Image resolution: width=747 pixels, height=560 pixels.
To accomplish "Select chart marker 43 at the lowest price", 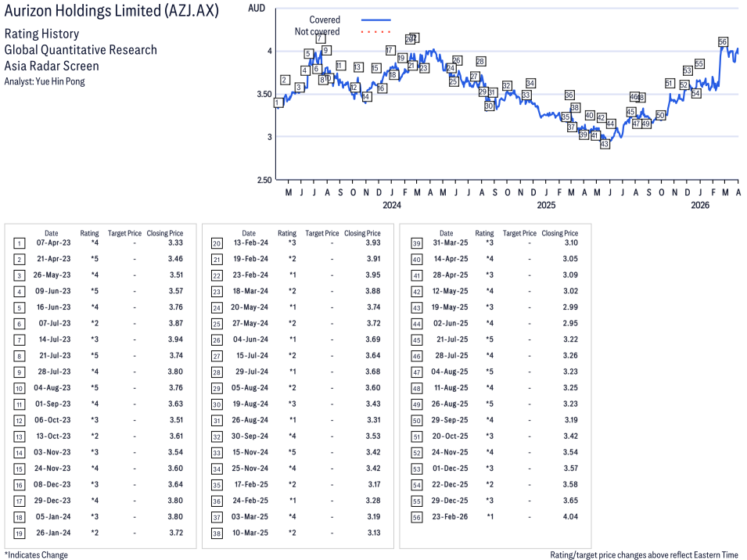I will 605,144.
